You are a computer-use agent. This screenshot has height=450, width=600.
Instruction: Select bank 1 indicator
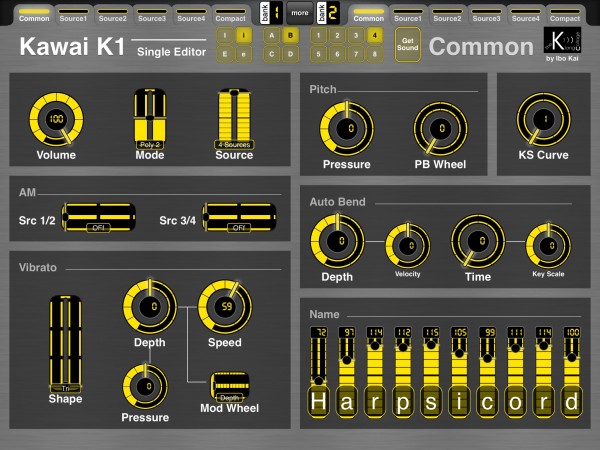pyautogui.click(x=271, y=13)
